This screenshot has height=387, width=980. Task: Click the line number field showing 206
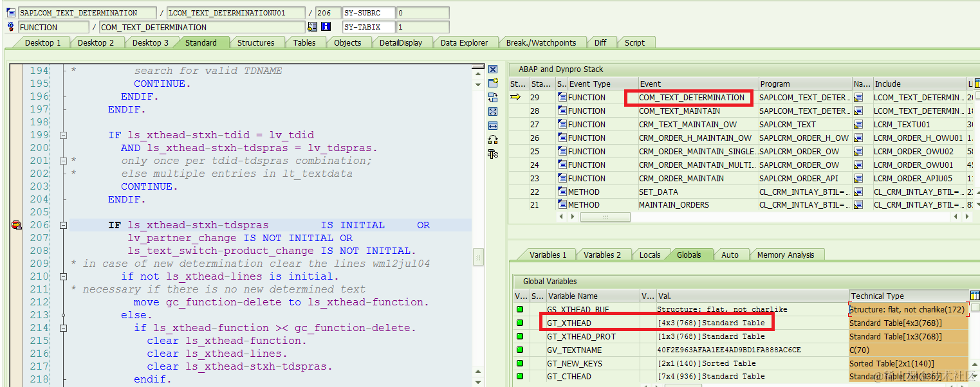(328, 13)
